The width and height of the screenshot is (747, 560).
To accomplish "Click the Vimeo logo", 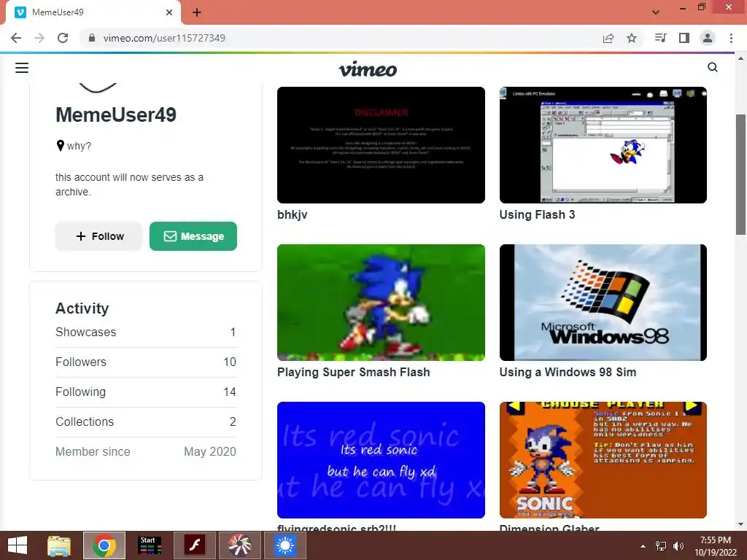I will [x=368, y=69].
